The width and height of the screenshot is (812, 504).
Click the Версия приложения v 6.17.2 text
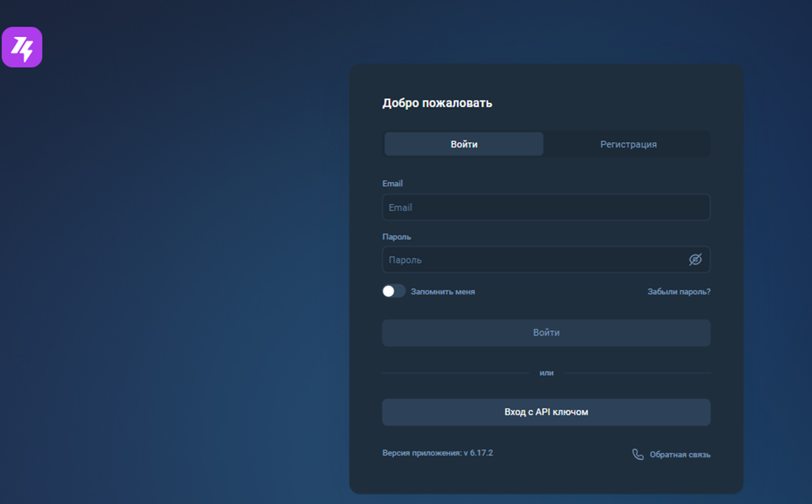[437, 453]
